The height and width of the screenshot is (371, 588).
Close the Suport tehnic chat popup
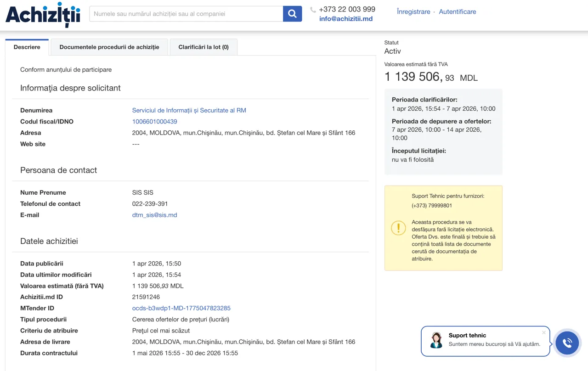pos(544,332)
